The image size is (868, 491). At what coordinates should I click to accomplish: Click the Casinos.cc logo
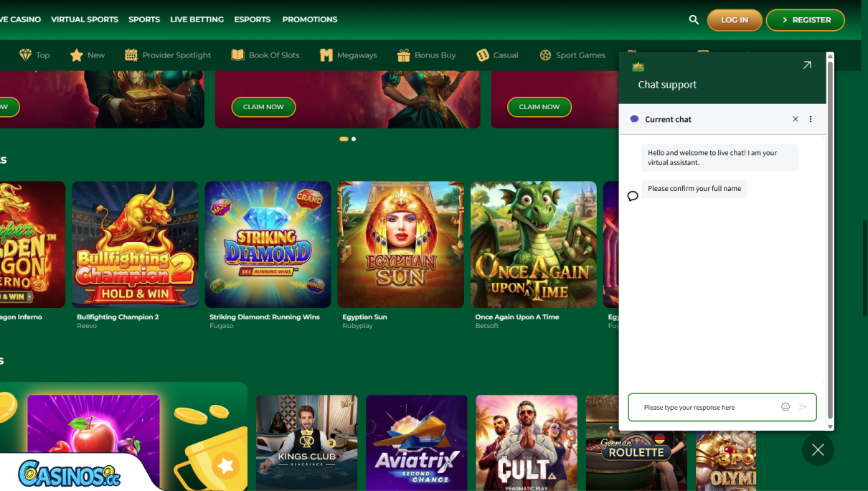pyautogui.click(x=70, y=473)
